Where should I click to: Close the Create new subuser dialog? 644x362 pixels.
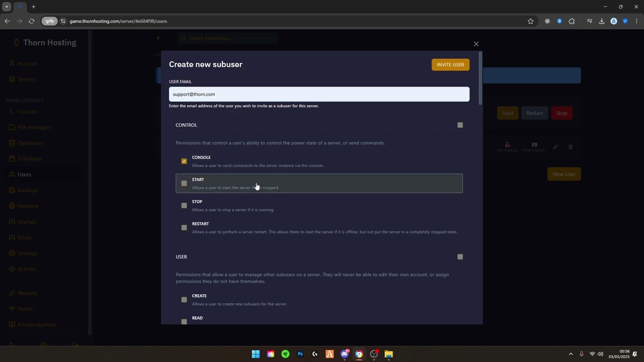[476, 44]
